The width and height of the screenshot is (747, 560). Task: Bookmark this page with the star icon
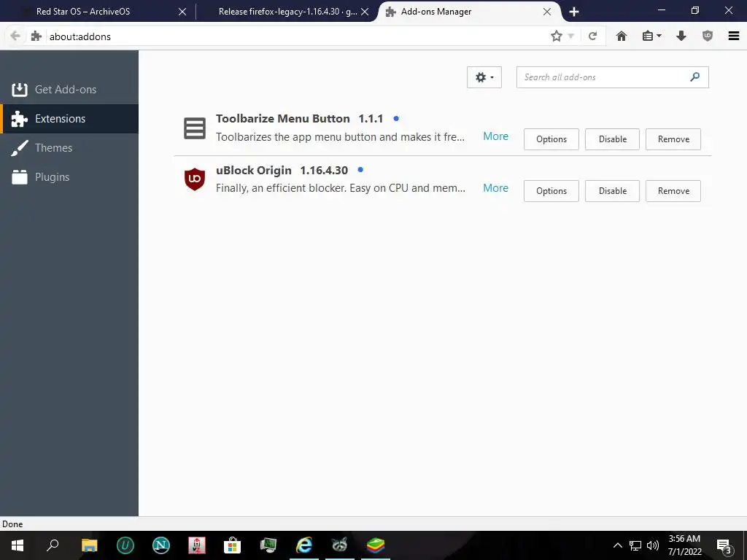click(556, 36)
